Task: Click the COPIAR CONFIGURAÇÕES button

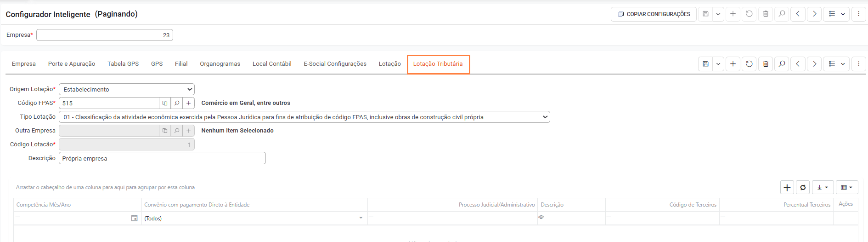Action: pos(654,14)
